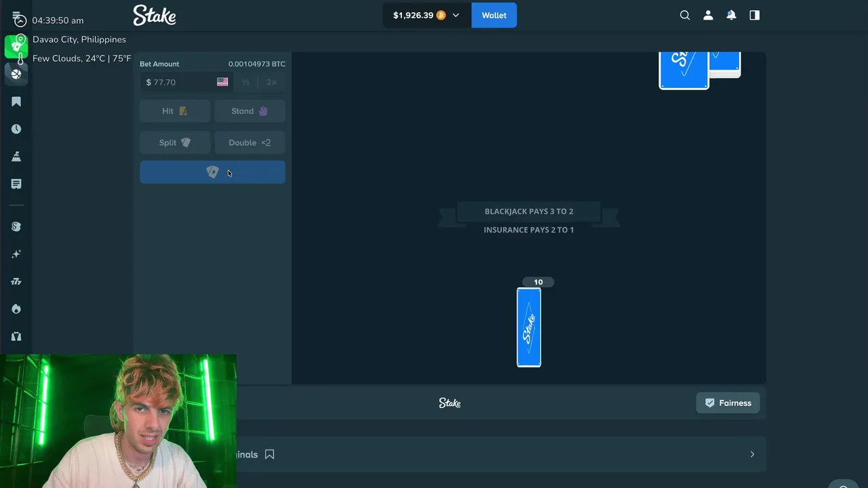Click the $1,926.39 balance amount

(413, 15)
